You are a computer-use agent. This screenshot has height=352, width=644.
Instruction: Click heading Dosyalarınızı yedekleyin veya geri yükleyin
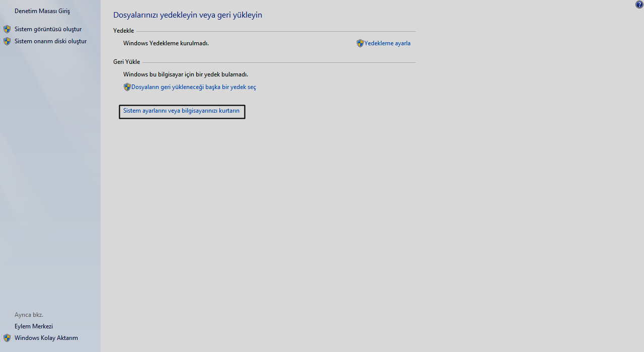(188, 15)
